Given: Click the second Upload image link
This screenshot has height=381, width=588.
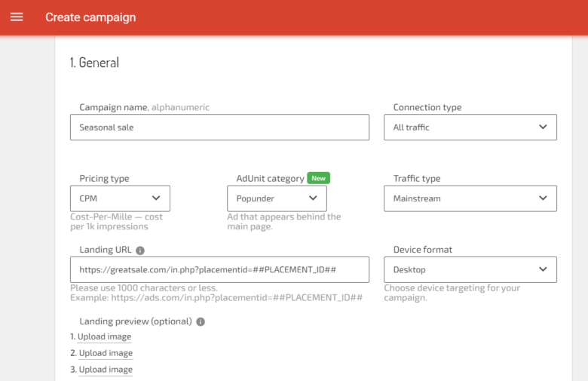Looking at the screenshot, I should 106,353.
